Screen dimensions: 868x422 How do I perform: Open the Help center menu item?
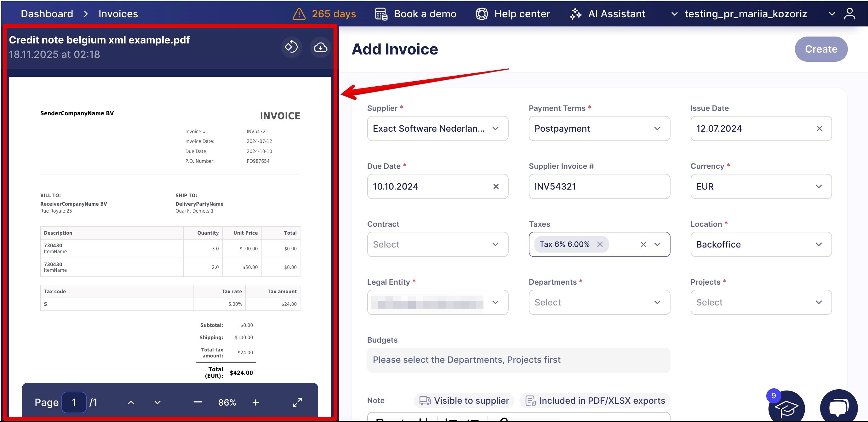click(x=513, y=14)
